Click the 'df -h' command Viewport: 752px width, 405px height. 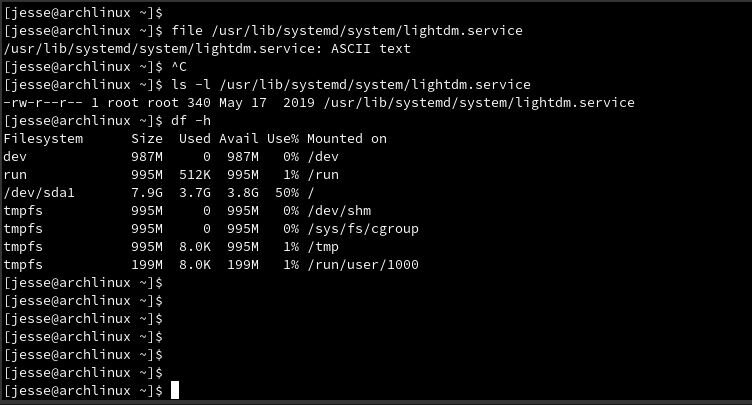pyautogui.click(x=191, y=120)
